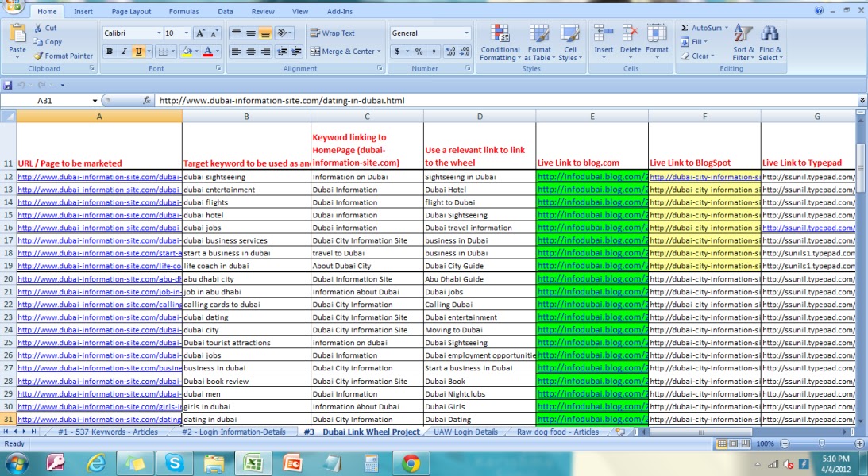Apply Format as Table
The height and width of the screenshot is (476, 868).
click(540, 44)
